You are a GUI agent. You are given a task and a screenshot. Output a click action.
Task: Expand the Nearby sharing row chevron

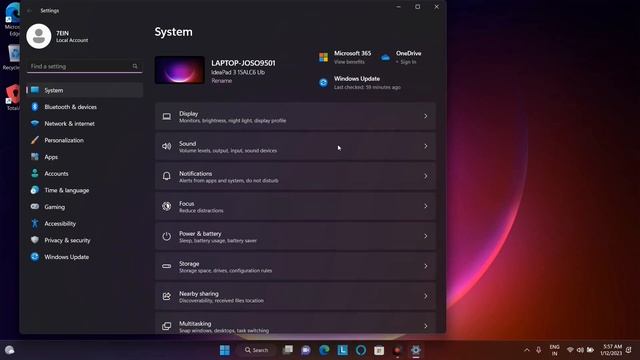426,296
